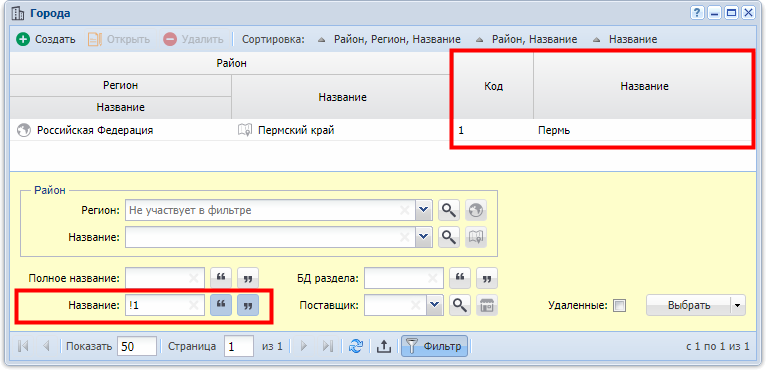This screenshot has width=766, height=370.
Task: Open the Поставщик dropdown list
Action: click(435, 305)
